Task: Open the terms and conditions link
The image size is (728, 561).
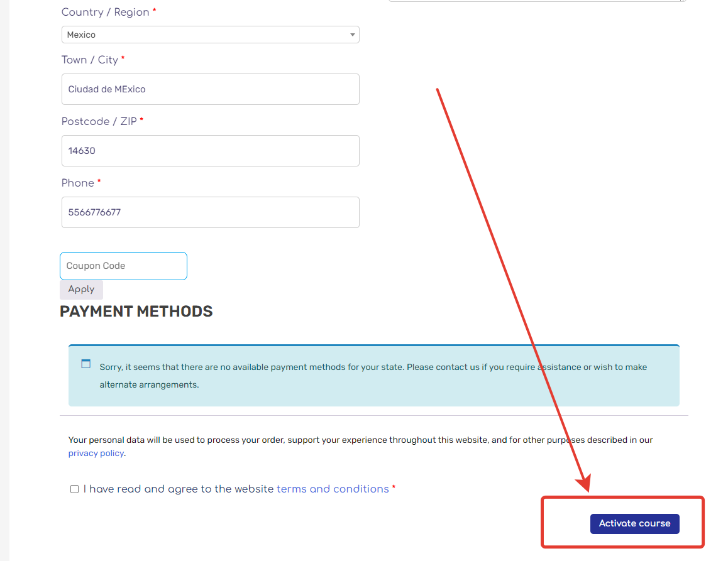Action: tap(333, 489)
